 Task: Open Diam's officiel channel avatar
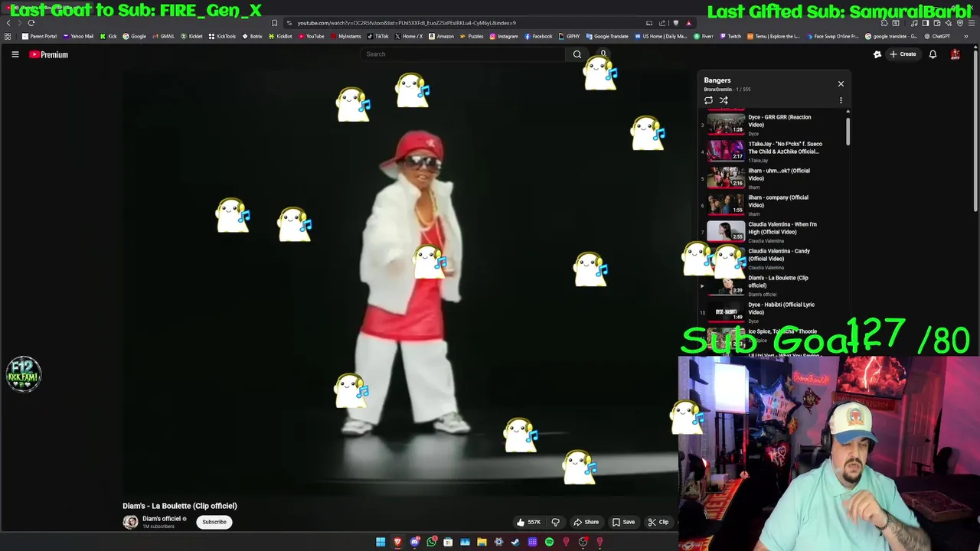coord(131,522)
